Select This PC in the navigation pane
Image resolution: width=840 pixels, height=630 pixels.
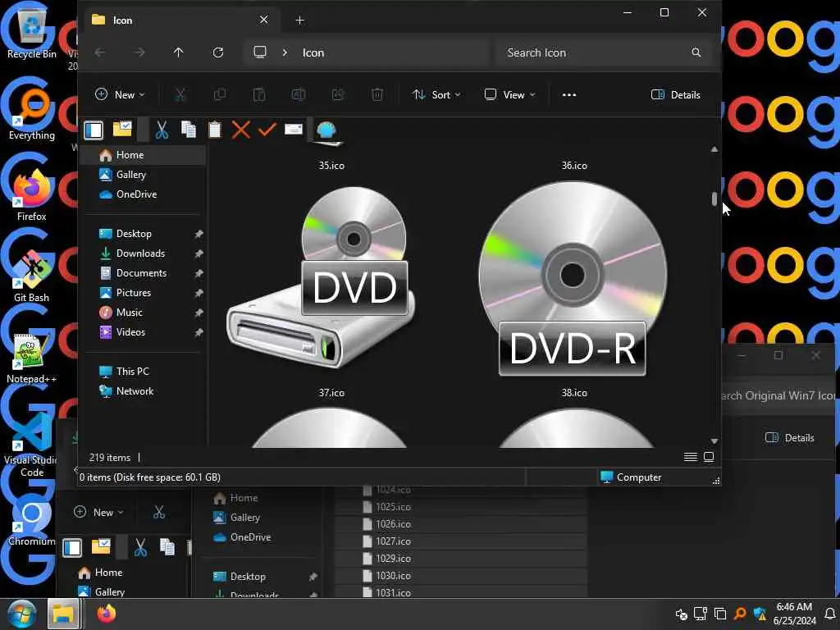pos(144,372)
